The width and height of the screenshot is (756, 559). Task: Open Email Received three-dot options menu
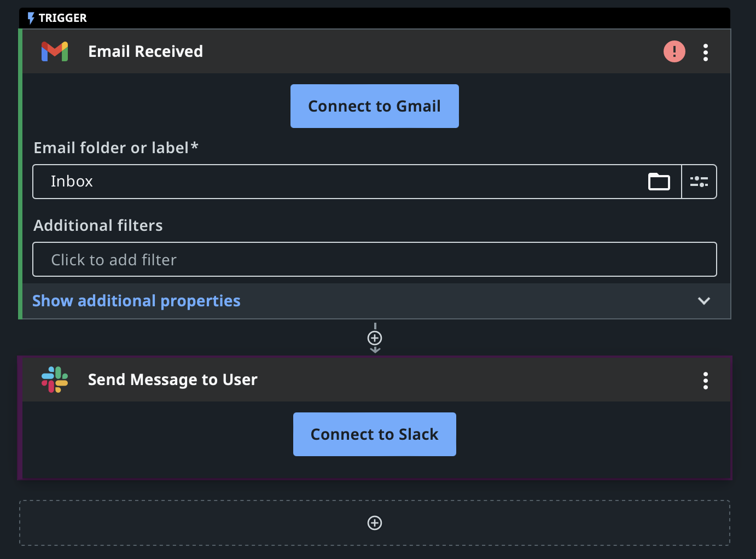(x=706, y=52)
